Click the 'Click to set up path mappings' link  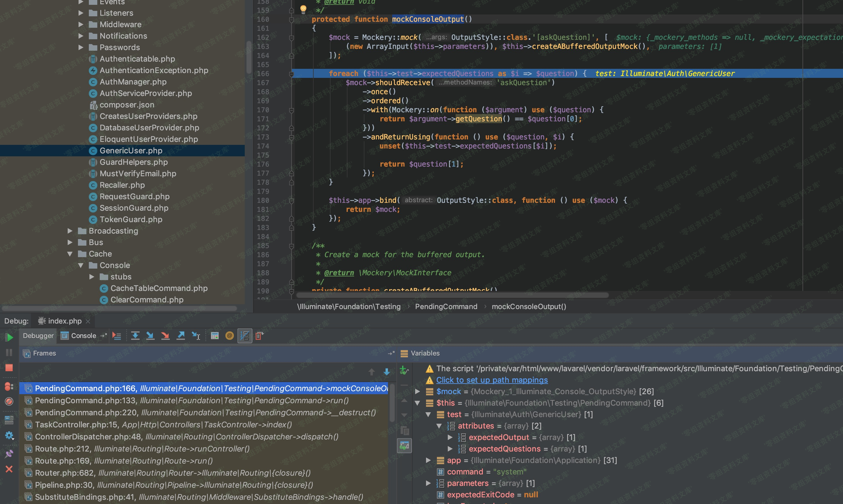492,380
